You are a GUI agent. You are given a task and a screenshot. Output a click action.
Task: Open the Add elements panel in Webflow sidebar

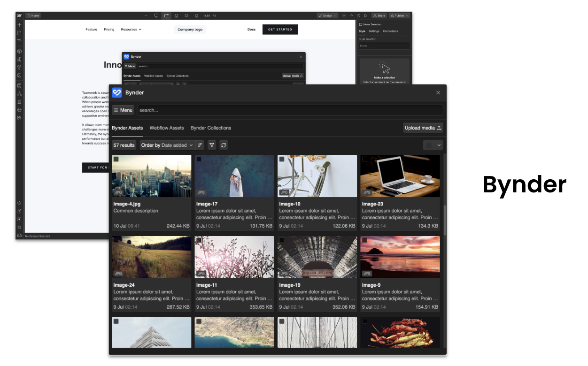(19, 24)
